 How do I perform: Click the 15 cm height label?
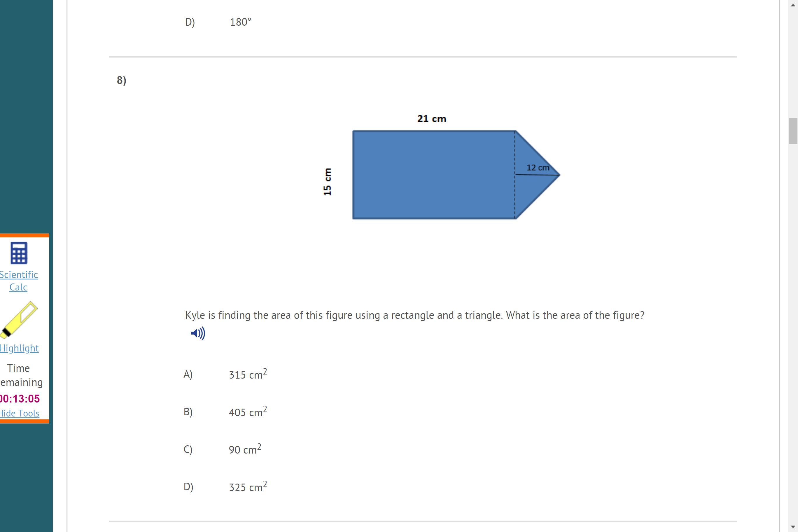tap(328, 181)
